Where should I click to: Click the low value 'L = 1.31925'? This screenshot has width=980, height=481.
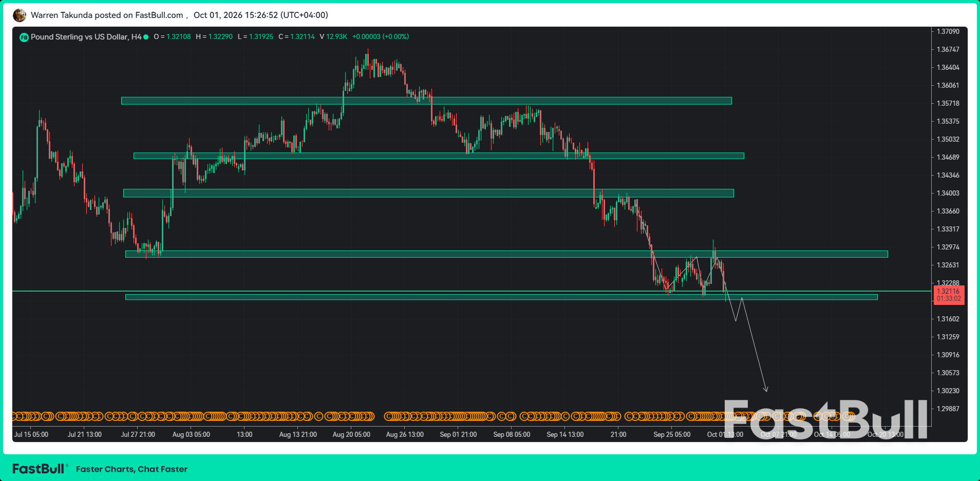point(255,37)
